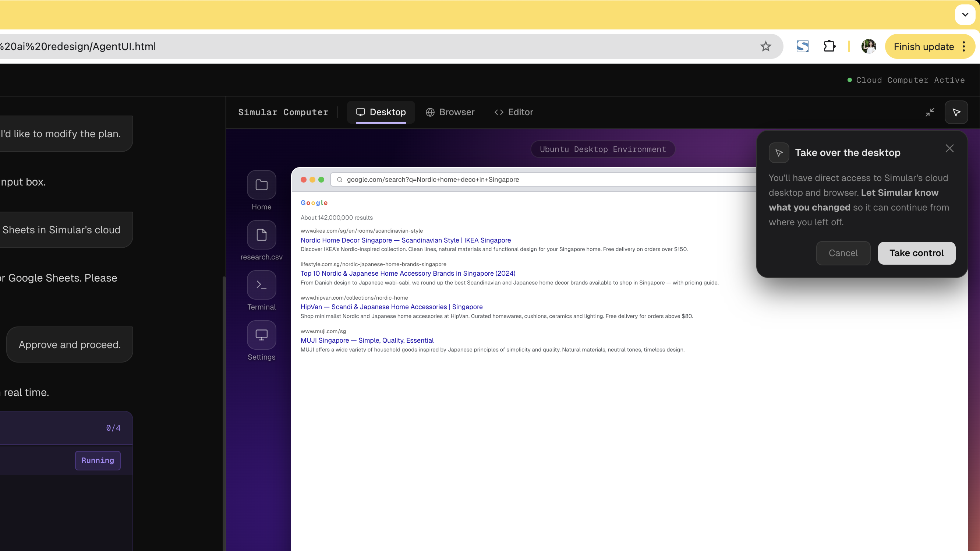Bookmark the page with the star icon

765,46
